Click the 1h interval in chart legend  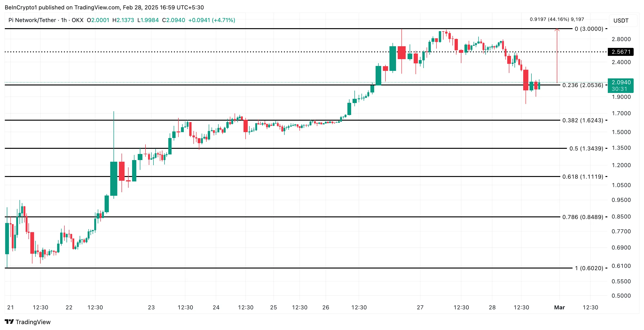(64, 20)
